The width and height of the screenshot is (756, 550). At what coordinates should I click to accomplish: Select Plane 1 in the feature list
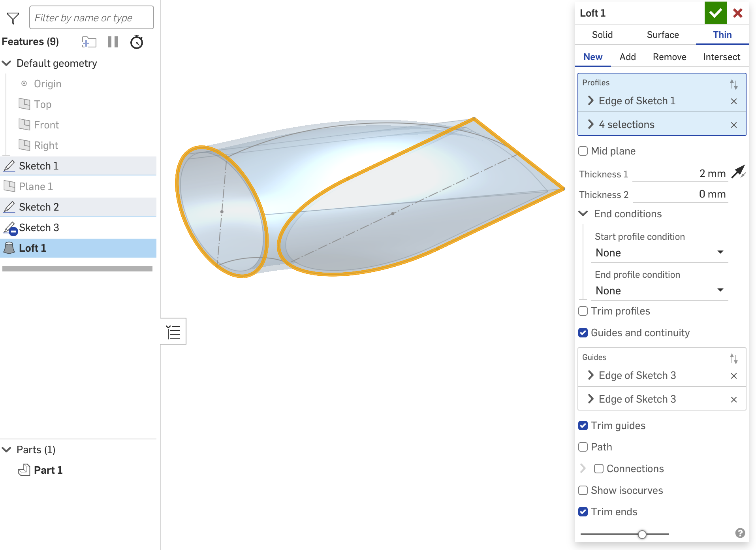click(x=78, y=186)
